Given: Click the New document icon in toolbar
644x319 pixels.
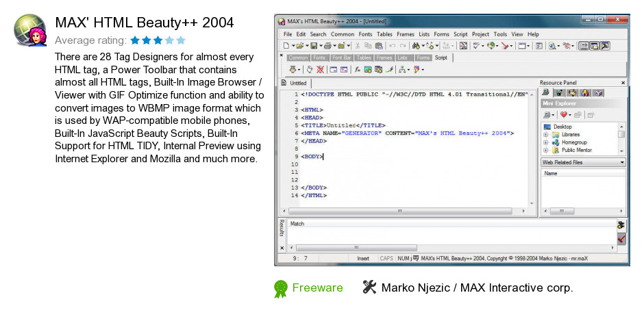Looking at the screenshot, I should (x=286, y=46).
